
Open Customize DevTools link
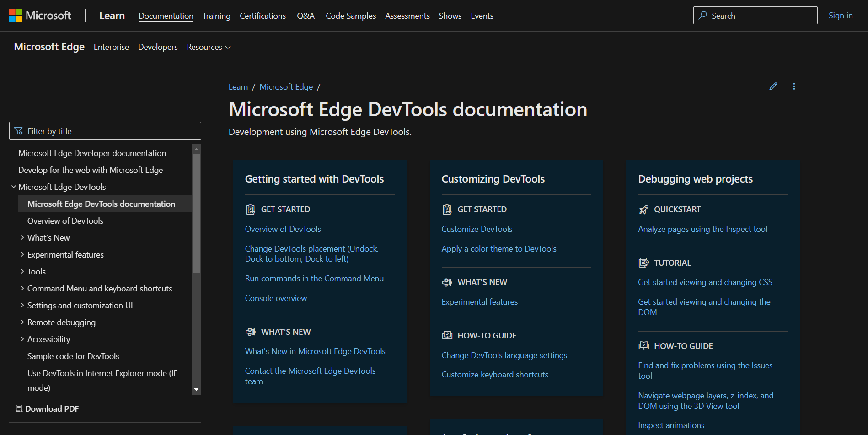pos(477,229)
